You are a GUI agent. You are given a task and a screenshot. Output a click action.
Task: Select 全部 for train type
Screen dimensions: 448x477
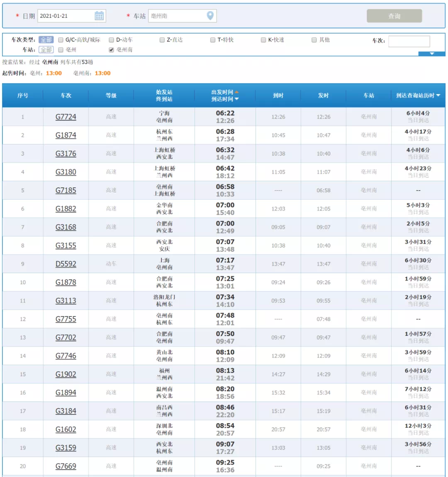(x=46, y=40)
